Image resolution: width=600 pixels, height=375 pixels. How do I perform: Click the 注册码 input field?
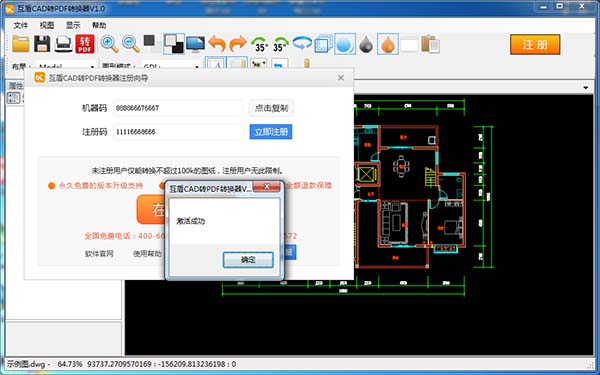click(x=178, y=132)
